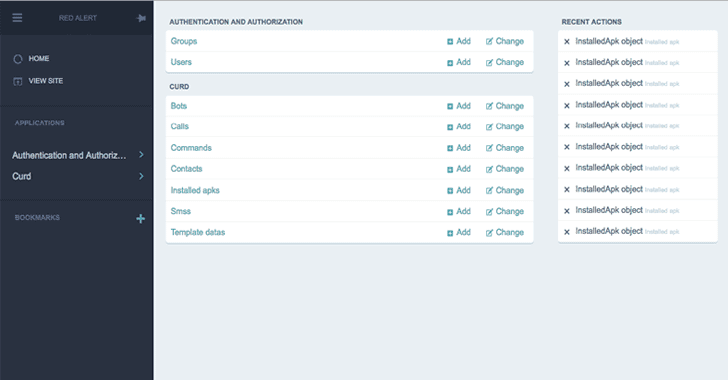Open the Bots model link

coord(179,105)
